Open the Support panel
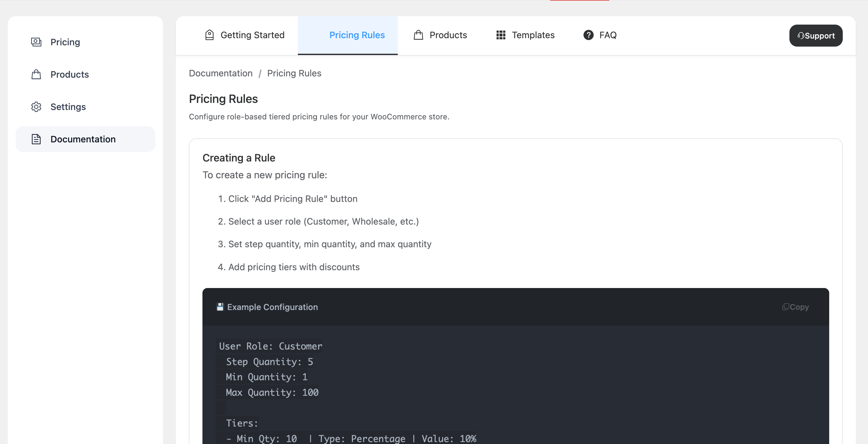The height and width of the screenshot is (444, 868). (x=815, y=35)
